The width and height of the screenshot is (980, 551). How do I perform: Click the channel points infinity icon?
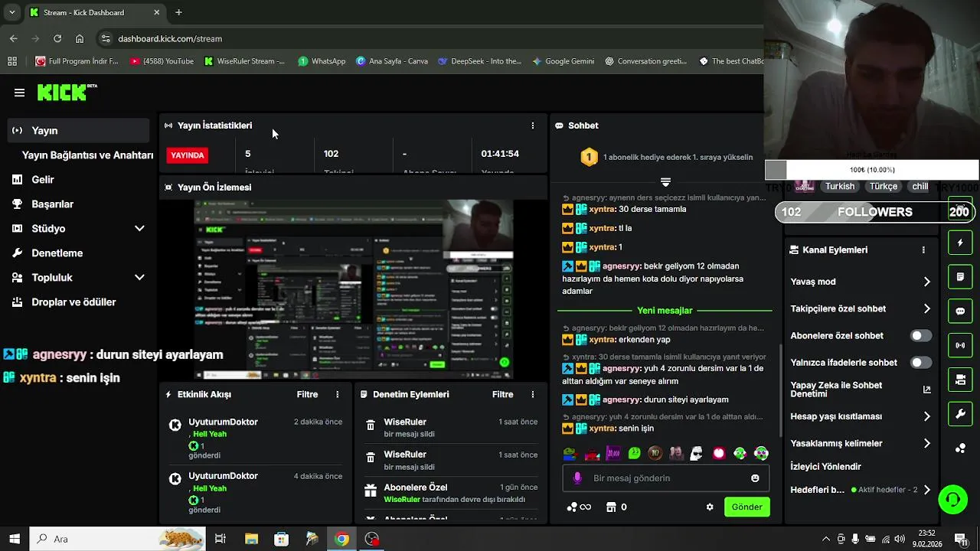pyautogui.click(x=579, y=507)
